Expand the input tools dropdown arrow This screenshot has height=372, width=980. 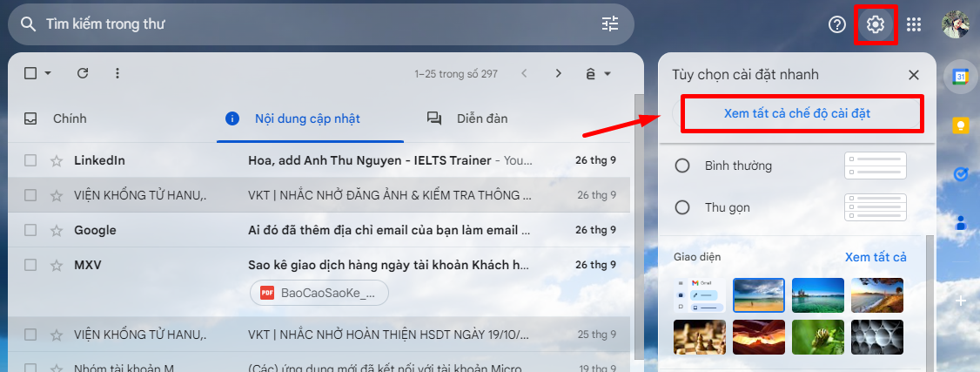point(607,74)
